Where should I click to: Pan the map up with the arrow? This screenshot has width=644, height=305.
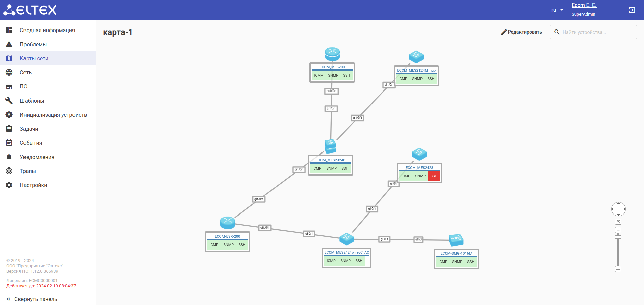618,203
